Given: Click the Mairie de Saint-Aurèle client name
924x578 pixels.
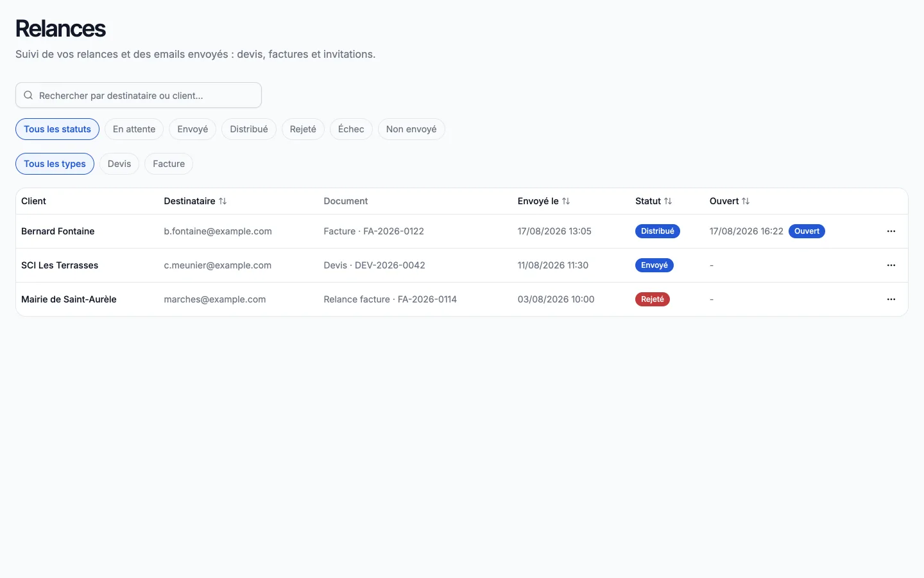Looking at the screenshot, I should coord(69,299).
